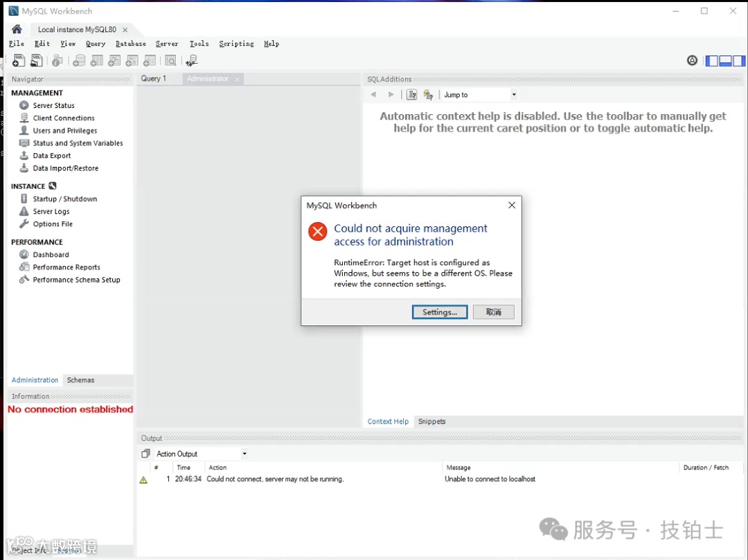Open the Query menu

click(96, 44)
